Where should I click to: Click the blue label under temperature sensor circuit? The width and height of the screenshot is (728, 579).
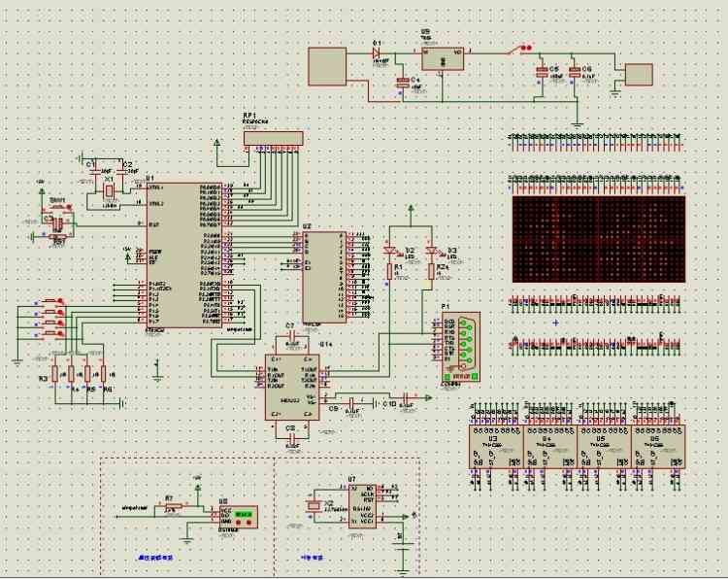tap(156, 558)
